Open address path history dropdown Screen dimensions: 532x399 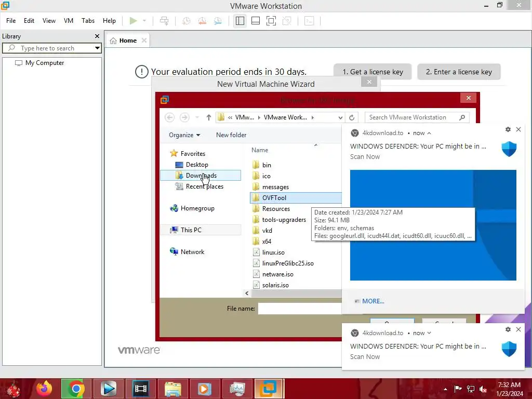click(340, 117)
